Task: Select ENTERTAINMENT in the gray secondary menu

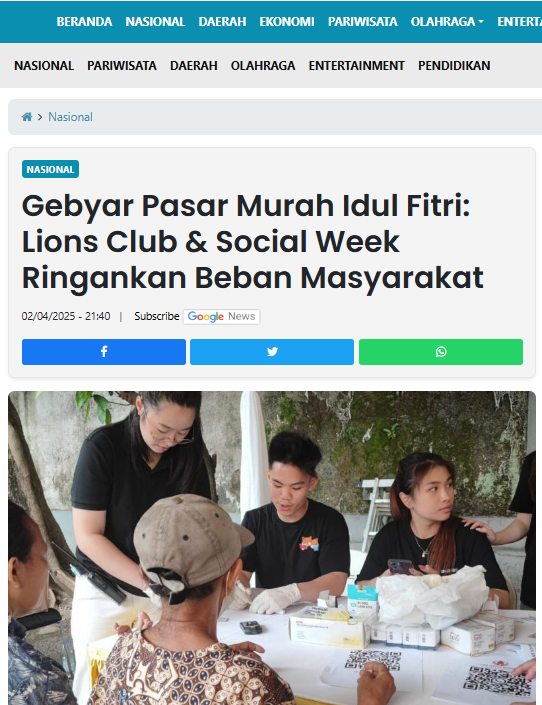Action: pos(357,66)
